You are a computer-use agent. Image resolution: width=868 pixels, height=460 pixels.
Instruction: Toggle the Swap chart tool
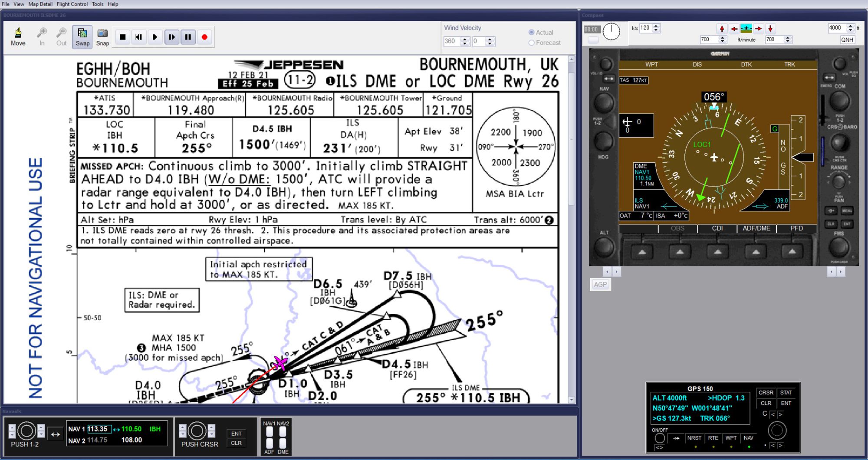(82, 37)
